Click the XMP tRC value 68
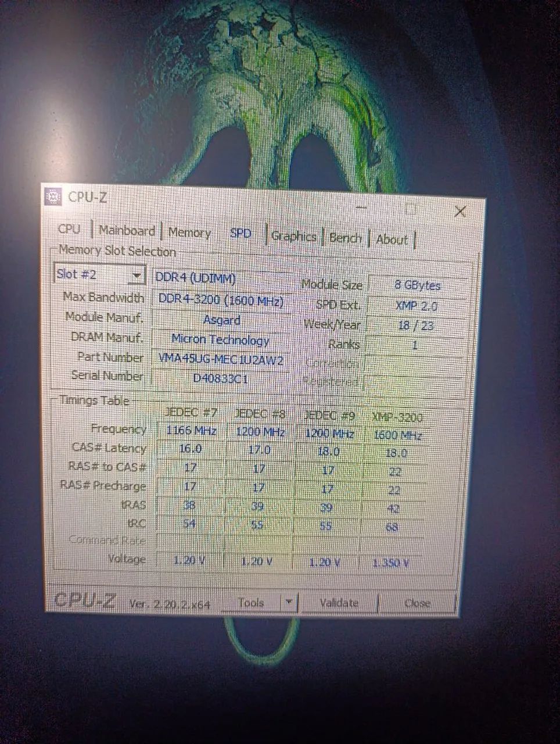 tap(392, 528)
